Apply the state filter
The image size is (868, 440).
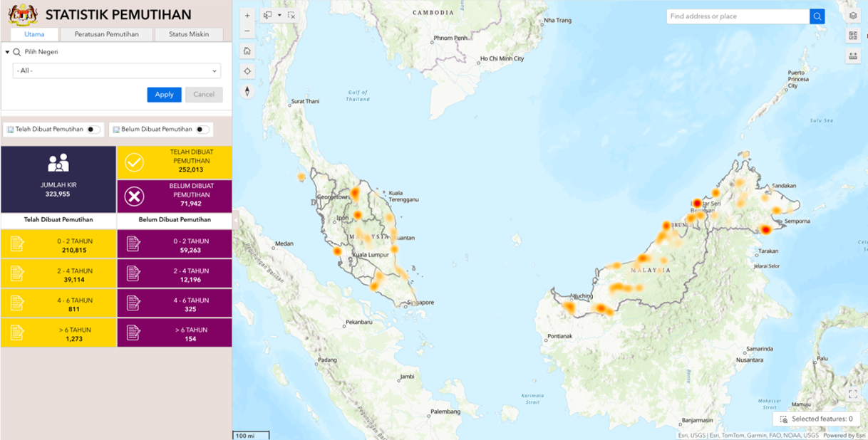pyautogui.click(x=165, y=95)
